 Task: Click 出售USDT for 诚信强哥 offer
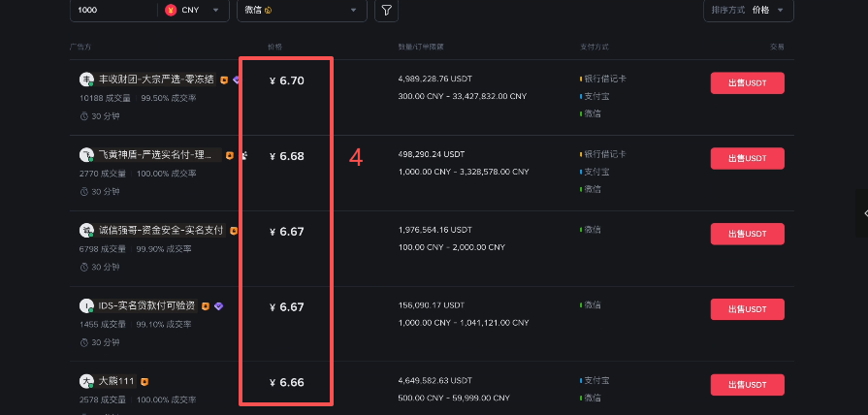748,234
